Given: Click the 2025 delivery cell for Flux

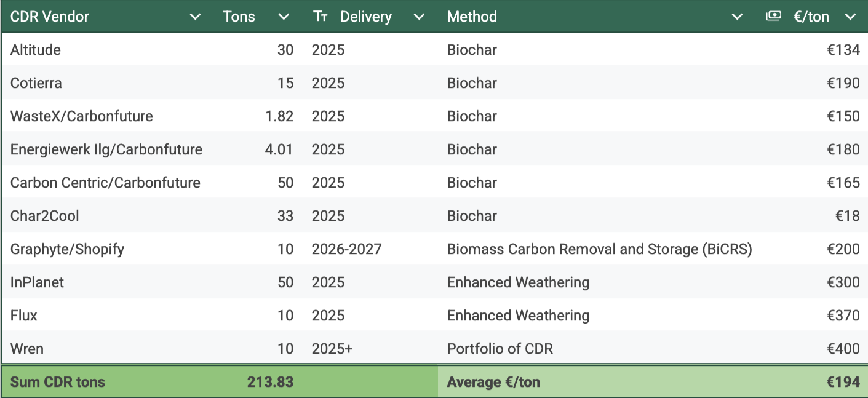Looking at the screenshot, I should 328,316.
